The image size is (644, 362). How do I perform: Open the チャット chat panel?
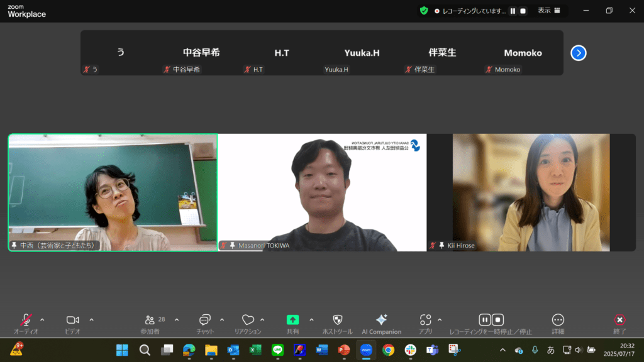tap(204, 320)
